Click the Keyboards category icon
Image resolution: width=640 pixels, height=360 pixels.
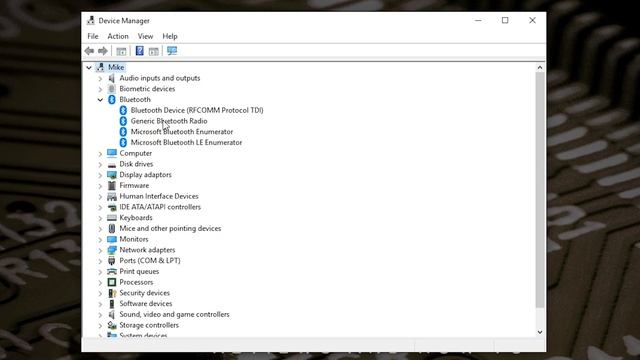(x=112, y=218)
